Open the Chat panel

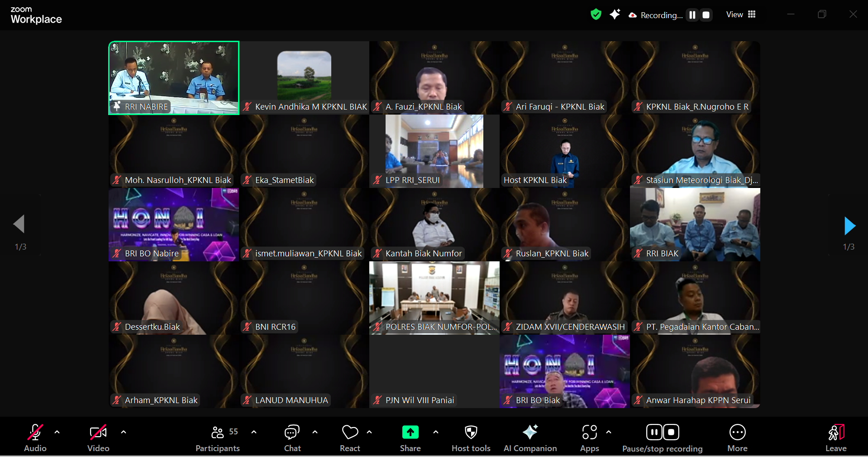pyautogui.click(x=292, y=438)
